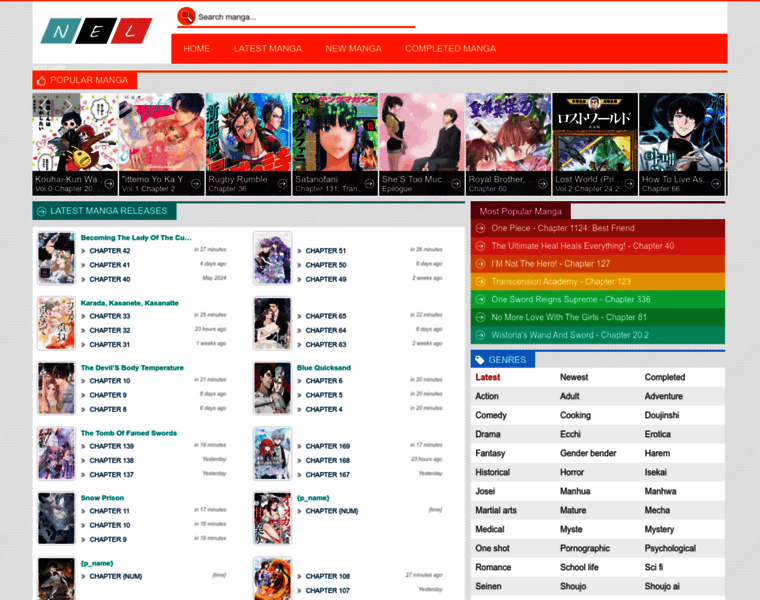Image resolution: width=760 pixels, height=600 pixels.
Task: Choose the Gender bender genre
Action: (x=588, y=453)
